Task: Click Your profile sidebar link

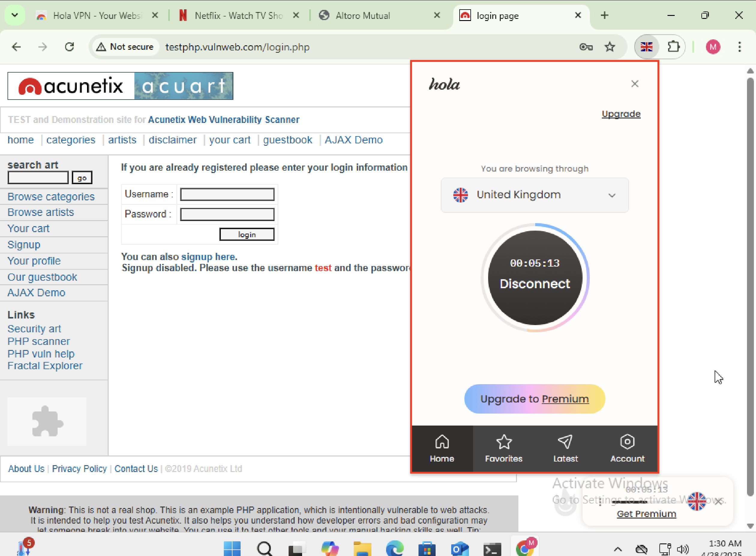Action: coord(34,261)
